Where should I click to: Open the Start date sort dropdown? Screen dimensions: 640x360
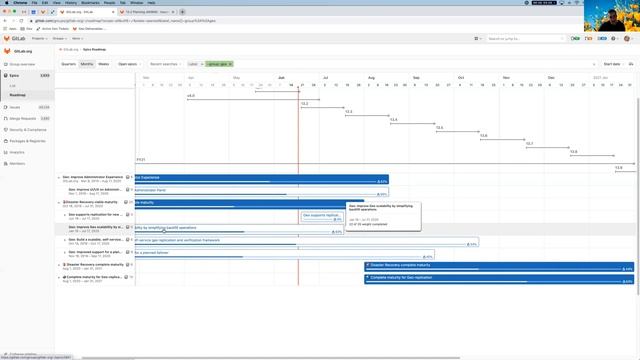[613, 64]
